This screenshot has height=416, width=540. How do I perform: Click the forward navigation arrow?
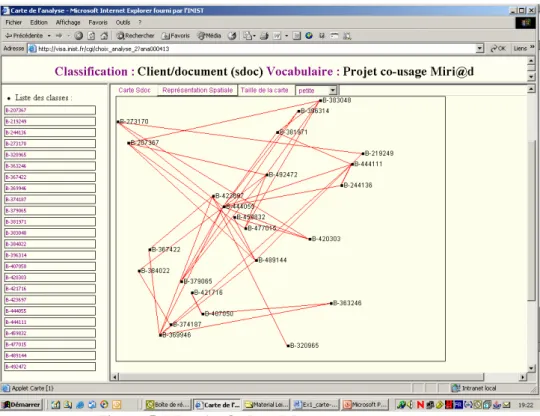[59, 35]
